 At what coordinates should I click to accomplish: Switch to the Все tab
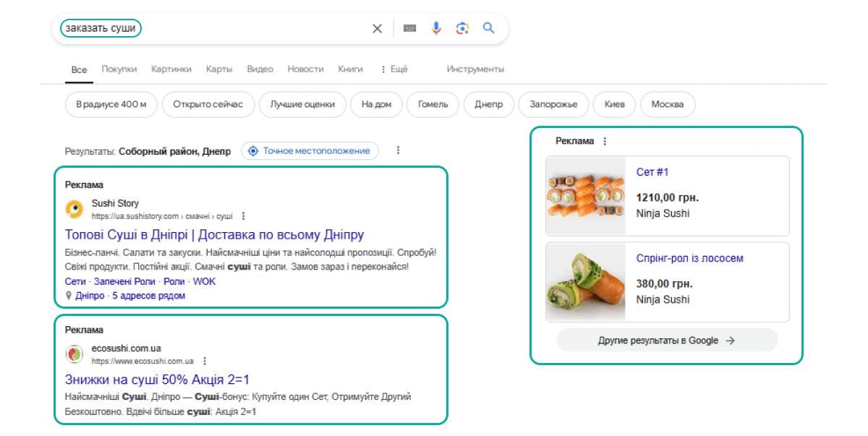79,69
